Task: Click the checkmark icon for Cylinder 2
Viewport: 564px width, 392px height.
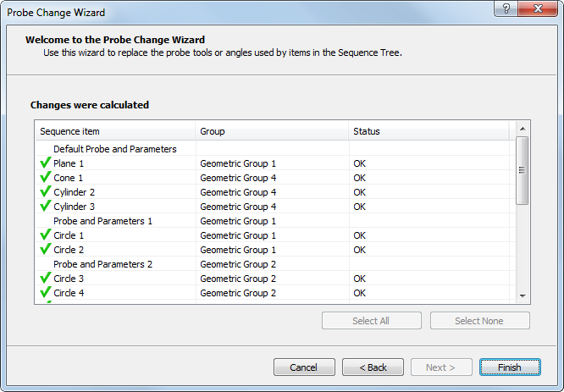Action: coord(45,192)
